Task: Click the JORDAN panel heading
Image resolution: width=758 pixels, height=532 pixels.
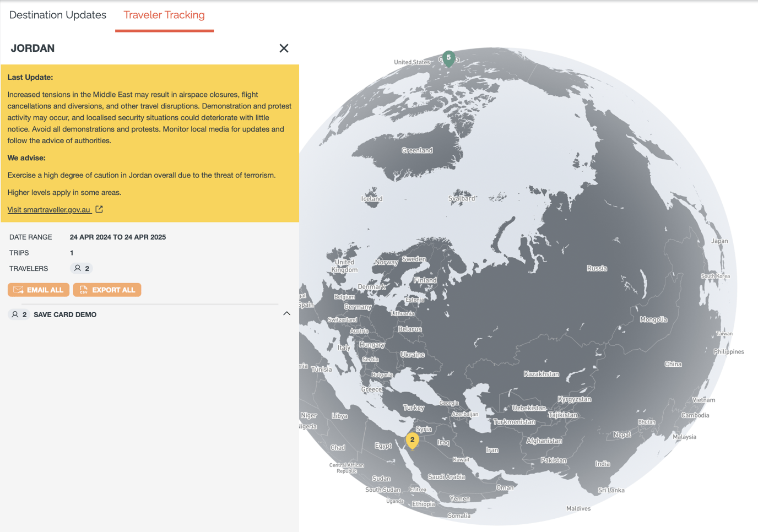Action: point(33,48)
